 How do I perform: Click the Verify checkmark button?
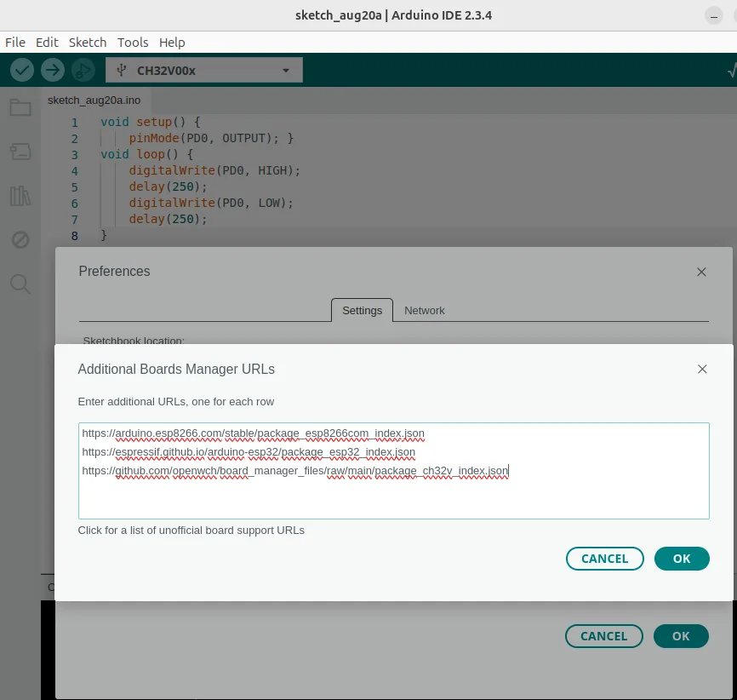pyautogui.click(x=22, y=70)
